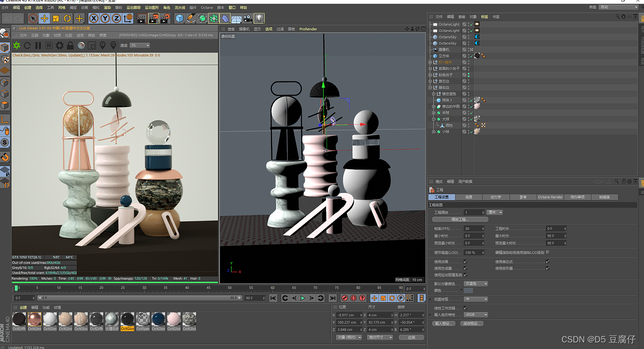Image resolution: width=644 pixels, height=349 pixels.
Task: Add a camera object from toolbar
Action: tap(248, 19)
